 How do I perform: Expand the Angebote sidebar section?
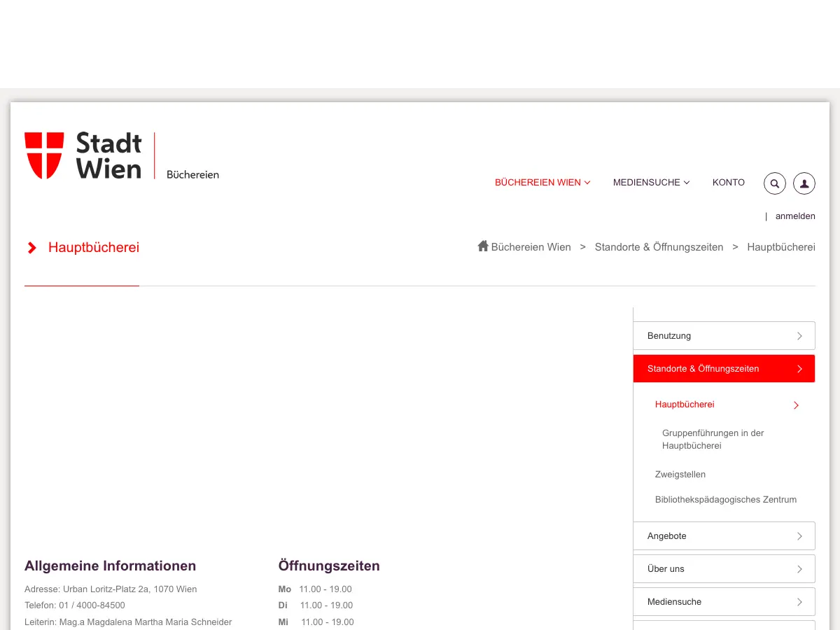724,536
